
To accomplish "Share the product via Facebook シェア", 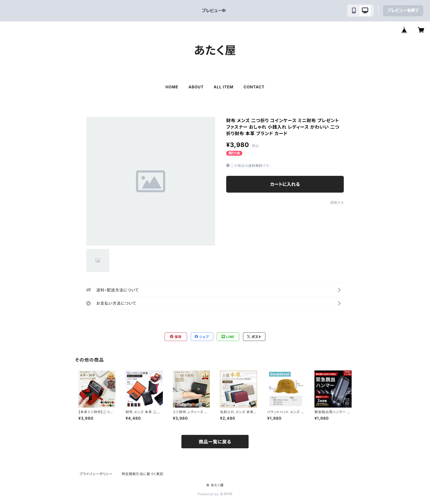I will click(202, 337).
